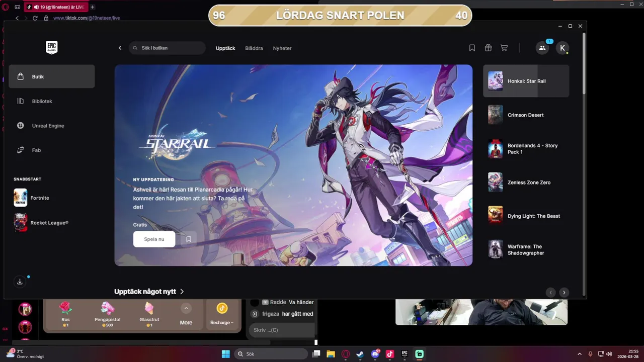Open the friends list icon
This screenshot has height=362, width=644.
(x=542, y=48)
